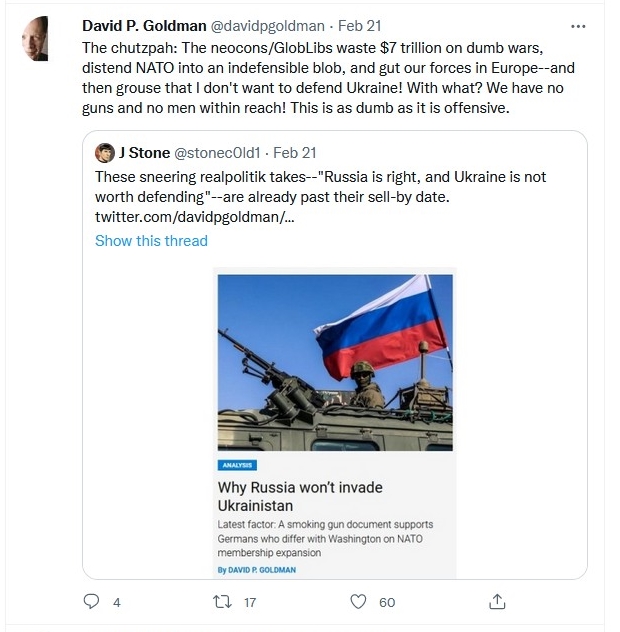
Task: Open J Stone's small avatar
Action: (x=104, y=153)
